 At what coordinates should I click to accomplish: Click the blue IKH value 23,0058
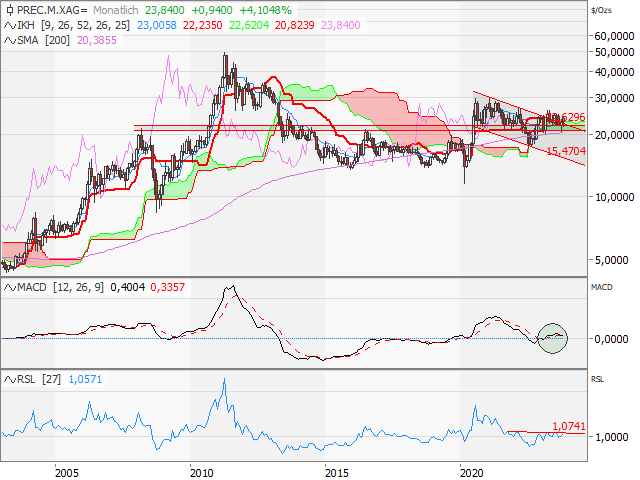[x=157, y=25]
